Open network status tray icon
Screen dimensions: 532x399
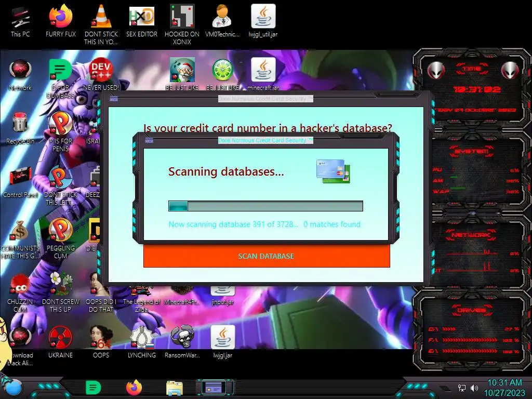[462, 388]
